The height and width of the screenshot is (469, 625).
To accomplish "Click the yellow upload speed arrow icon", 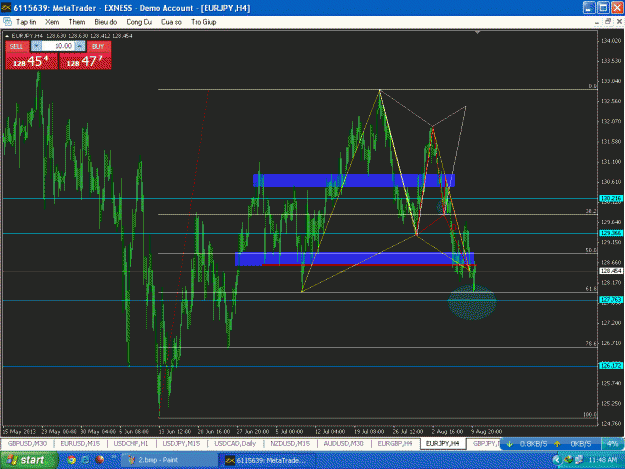I will tap(557, 444).
